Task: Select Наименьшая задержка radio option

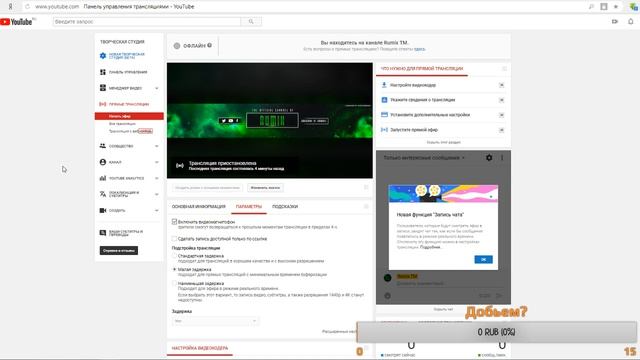Action: coord(174,283)
